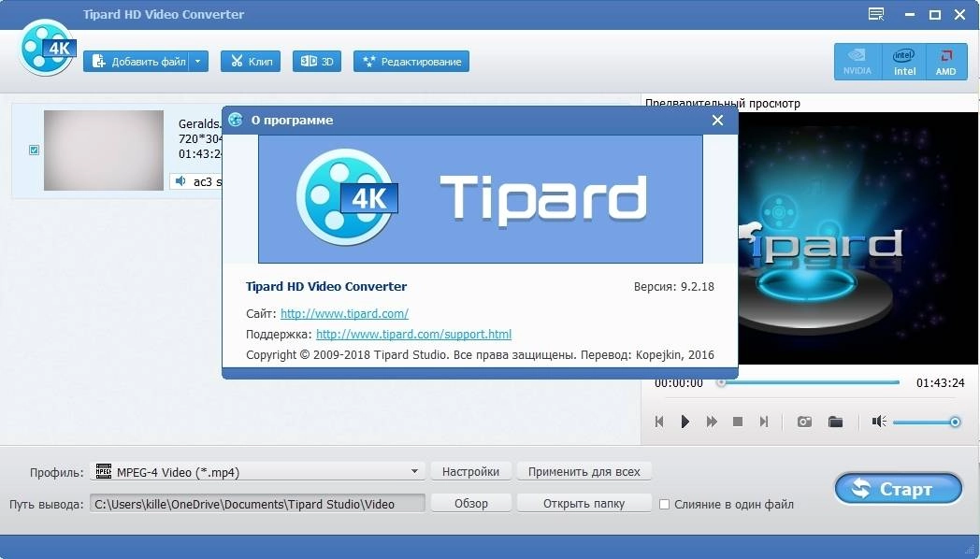
Task: Maximize the Tipard window
Action: [935, 14]
